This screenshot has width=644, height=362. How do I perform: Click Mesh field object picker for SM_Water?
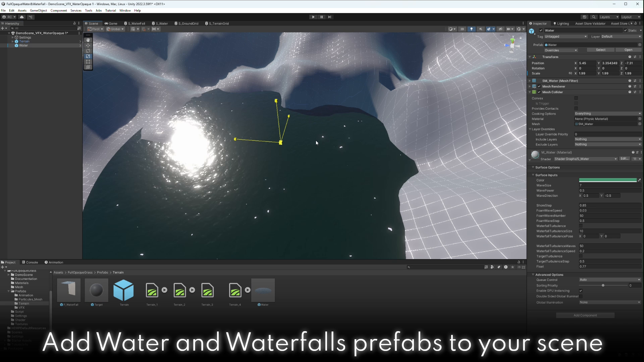tap(640, 124)
